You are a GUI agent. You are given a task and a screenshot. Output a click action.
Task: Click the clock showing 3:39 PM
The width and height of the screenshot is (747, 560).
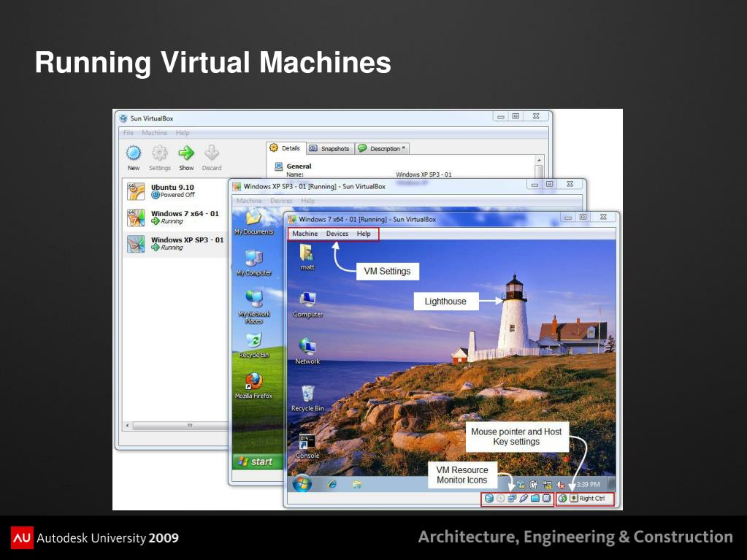pos(589,484)
